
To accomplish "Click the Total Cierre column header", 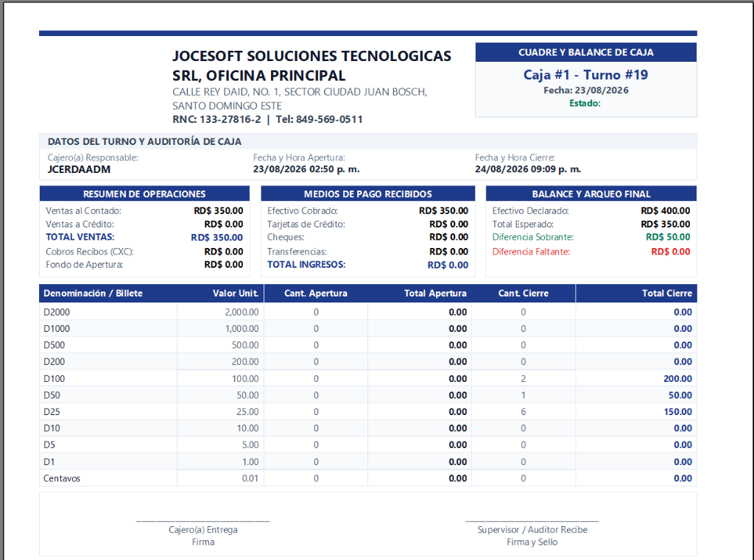I will pyautogui.click(x=667, y=293).
